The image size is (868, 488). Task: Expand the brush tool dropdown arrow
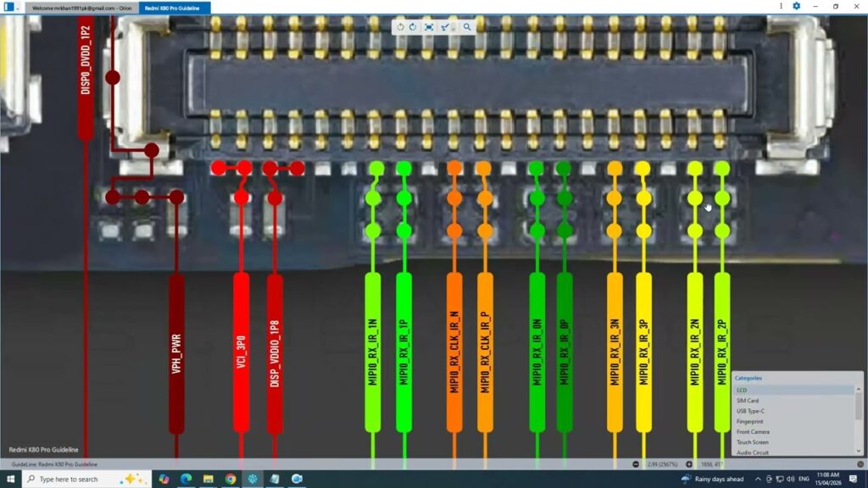454,28
